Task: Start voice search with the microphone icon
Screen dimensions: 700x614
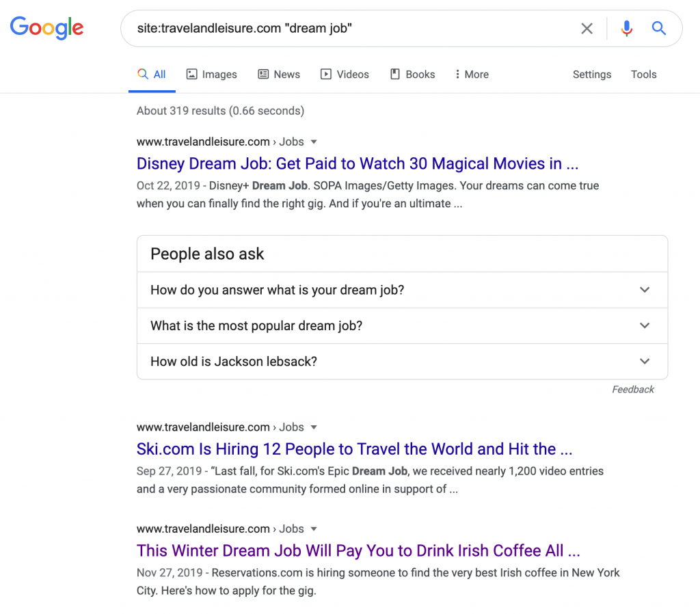Action: 626,29
